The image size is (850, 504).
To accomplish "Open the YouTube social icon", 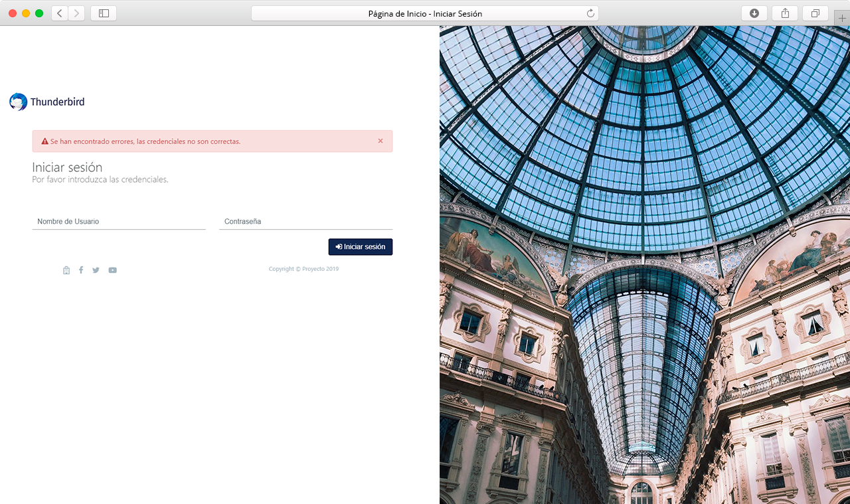I will [112, 270].
